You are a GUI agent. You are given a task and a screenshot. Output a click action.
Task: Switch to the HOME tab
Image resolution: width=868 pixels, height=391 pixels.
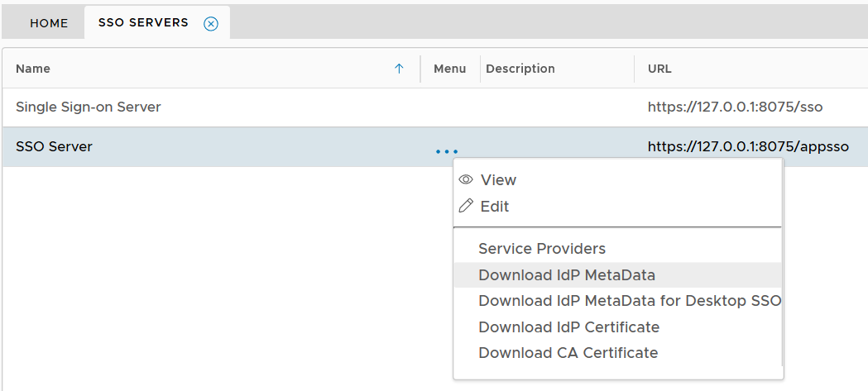[49, 23]
